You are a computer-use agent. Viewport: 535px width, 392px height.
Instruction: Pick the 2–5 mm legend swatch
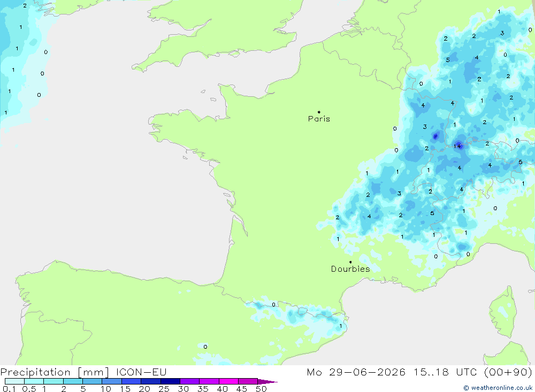pos(73,381)
